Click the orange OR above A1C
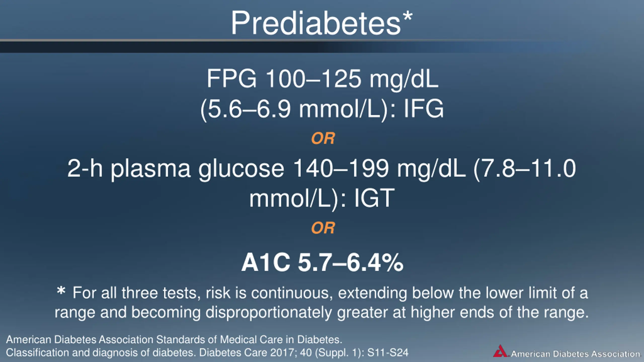Screen dimensions: 644x362 [323, 228]
